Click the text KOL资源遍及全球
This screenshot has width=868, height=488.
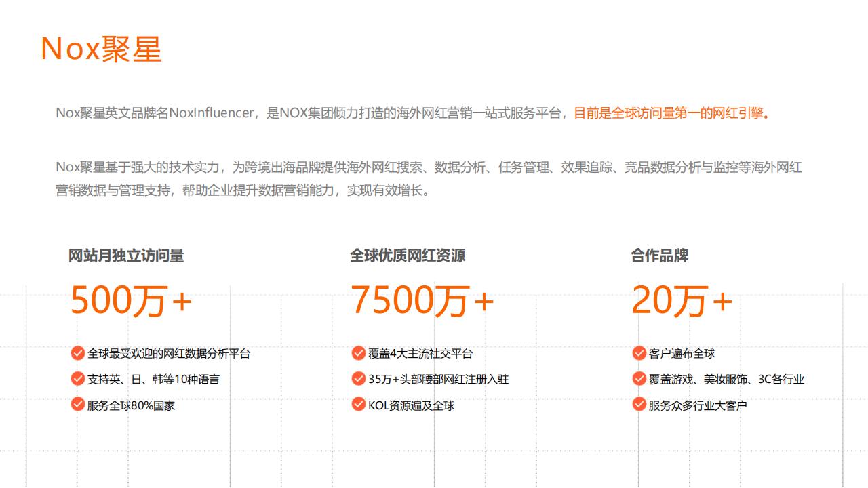click(411, 405)
